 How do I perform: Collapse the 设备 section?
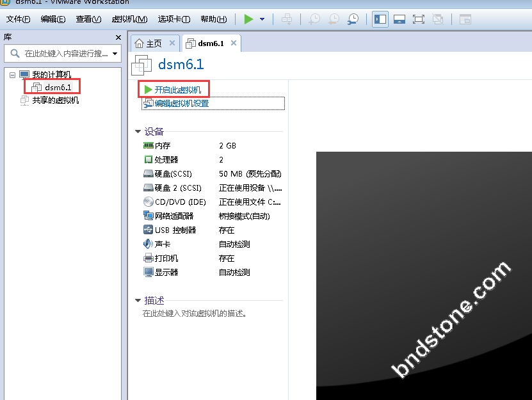138,132
